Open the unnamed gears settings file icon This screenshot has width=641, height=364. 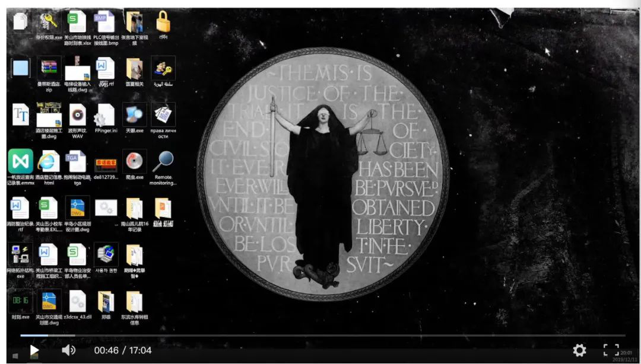tap(106, 208)
